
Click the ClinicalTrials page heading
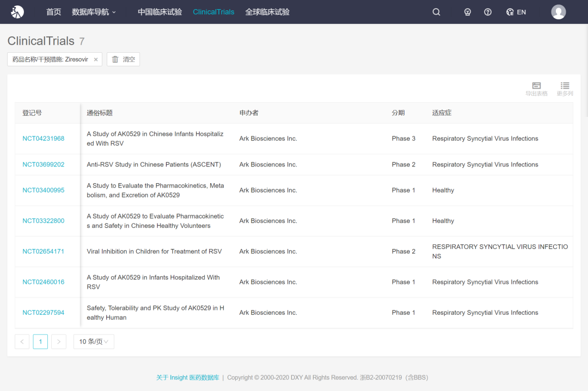click(x=41, y=41)
